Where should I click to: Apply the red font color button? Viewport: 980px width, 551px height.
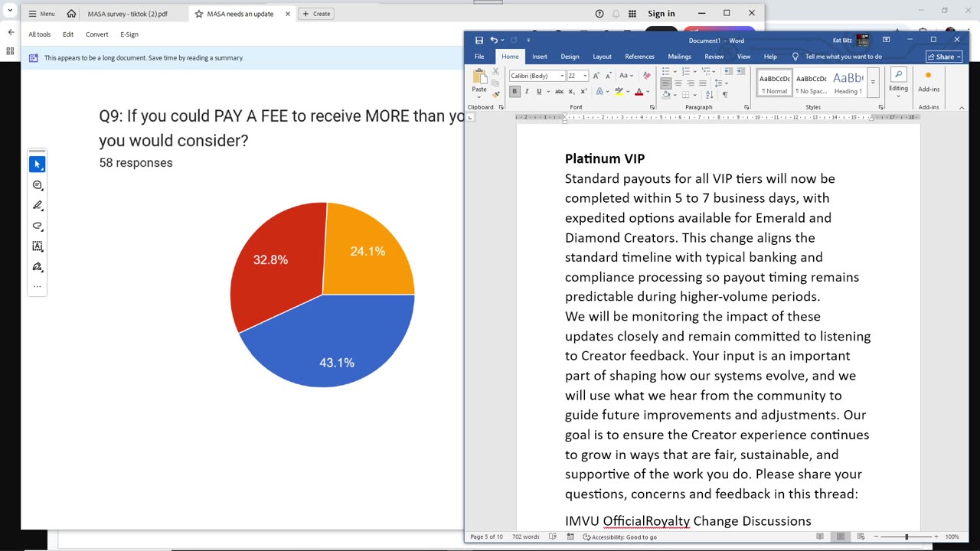(x=641, y=92)
